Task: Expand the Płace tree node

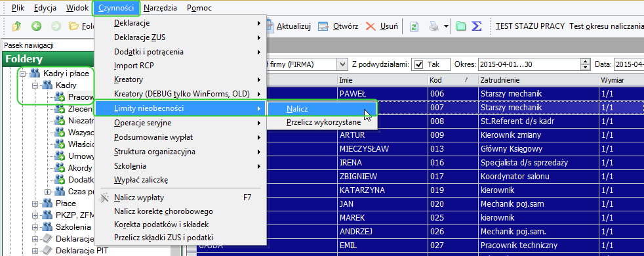Action: (35, 203)
